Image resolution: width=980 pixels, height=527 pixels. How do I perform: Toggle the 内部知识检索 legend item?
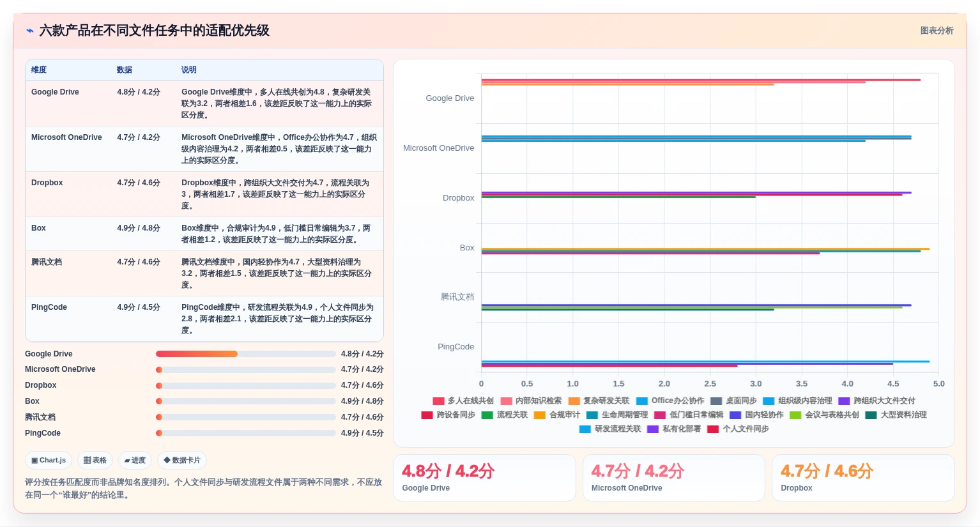coord(531,401)
